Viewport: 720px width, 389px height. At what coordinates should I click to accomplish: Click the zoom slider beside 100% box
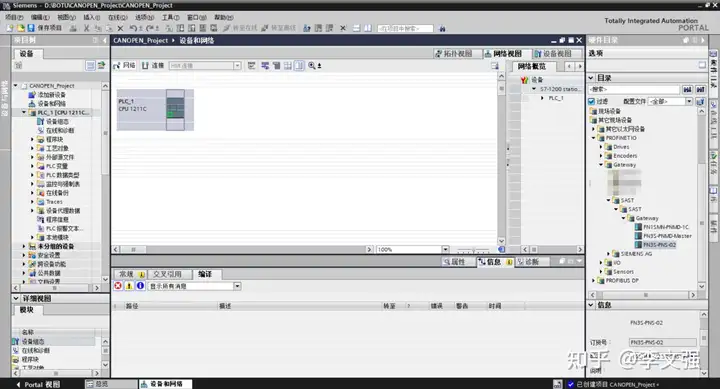coord(473,250)
